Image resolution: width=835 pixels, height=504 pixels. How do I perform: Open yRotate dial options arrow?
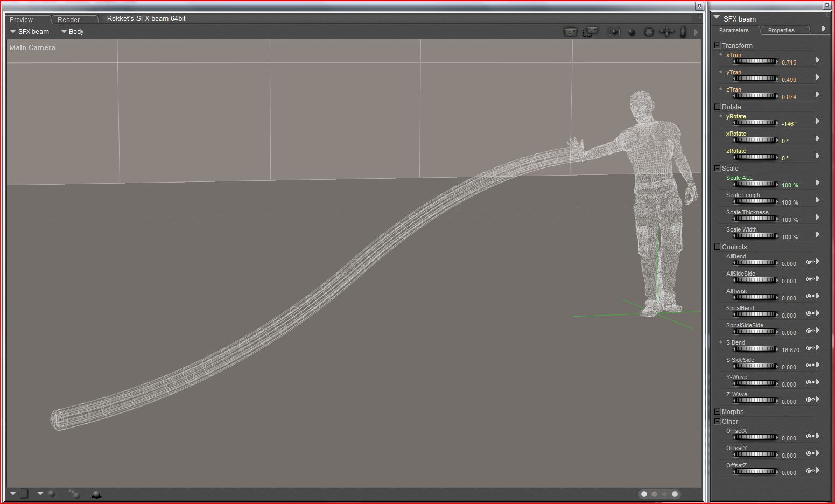tap(818, 121)
